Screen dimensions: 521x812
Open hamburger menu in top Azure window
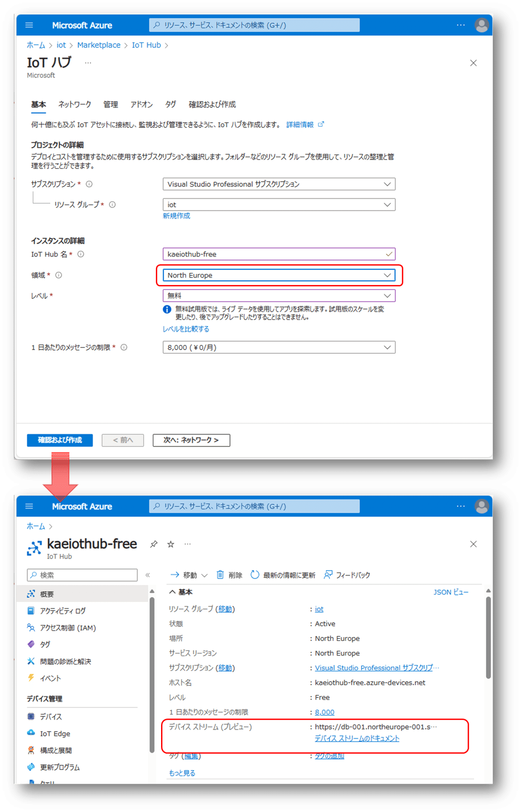tap(29, 25)
